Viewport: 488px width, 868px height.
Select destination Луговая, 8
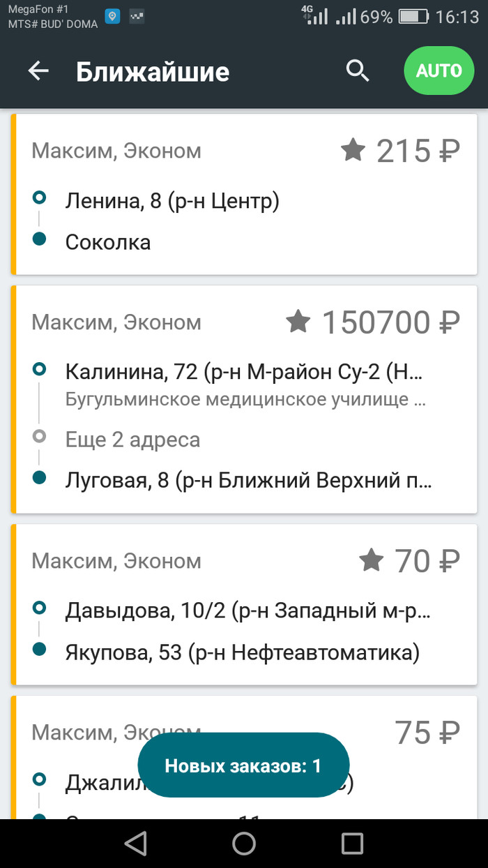[248, 481]
